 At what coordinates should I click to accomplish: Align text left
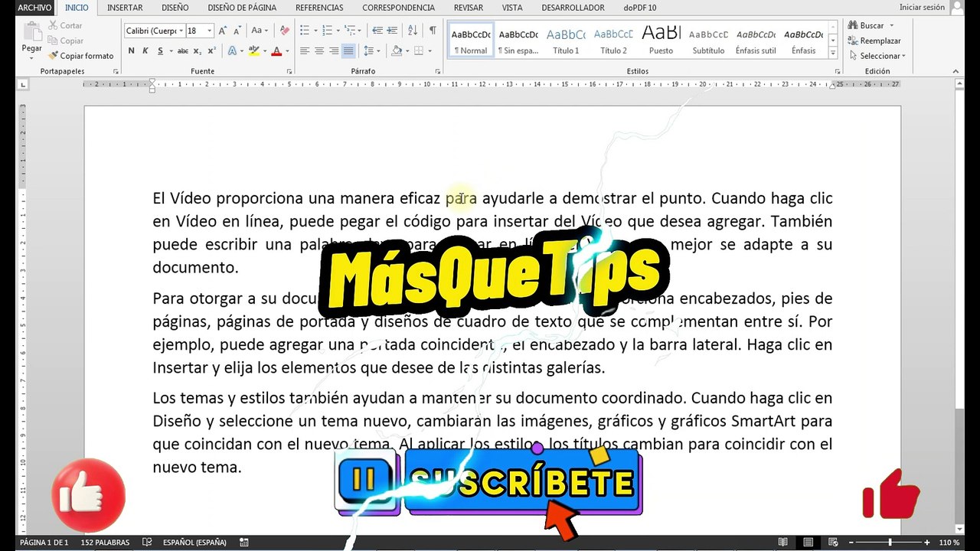click(x=304, y=51)
